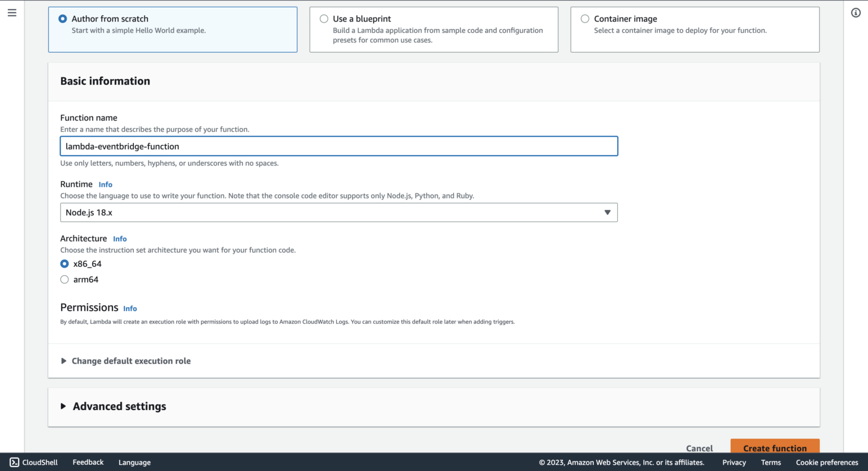Image resolution: width=868 pixels, height=471 pixels.
Task: Open Cookie preferences
Action: tap(827, 462)
